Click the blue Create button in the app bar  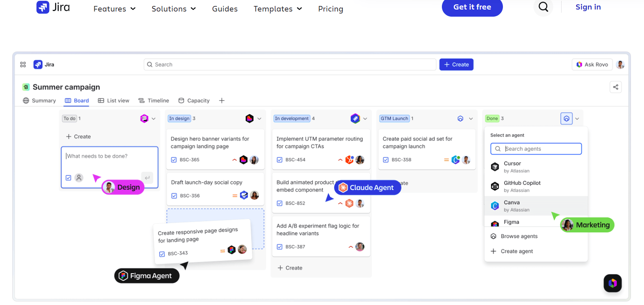(456, 65)
